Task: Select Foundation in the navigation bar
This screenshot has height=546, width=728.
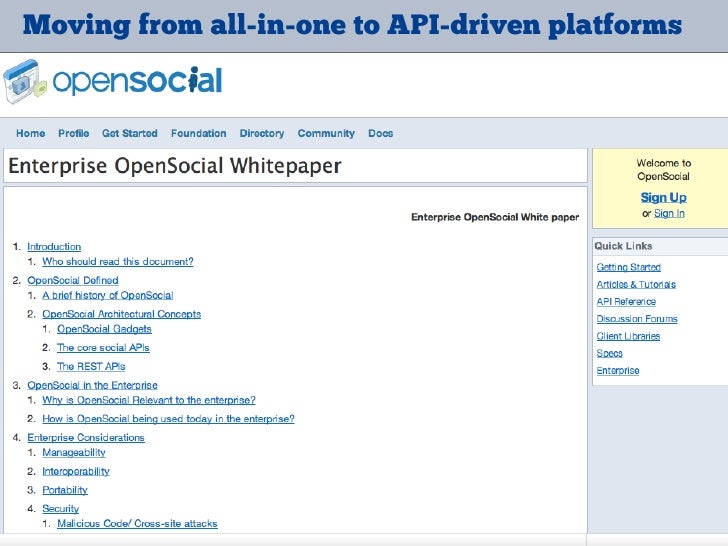Action: click(x=199, y=133)
